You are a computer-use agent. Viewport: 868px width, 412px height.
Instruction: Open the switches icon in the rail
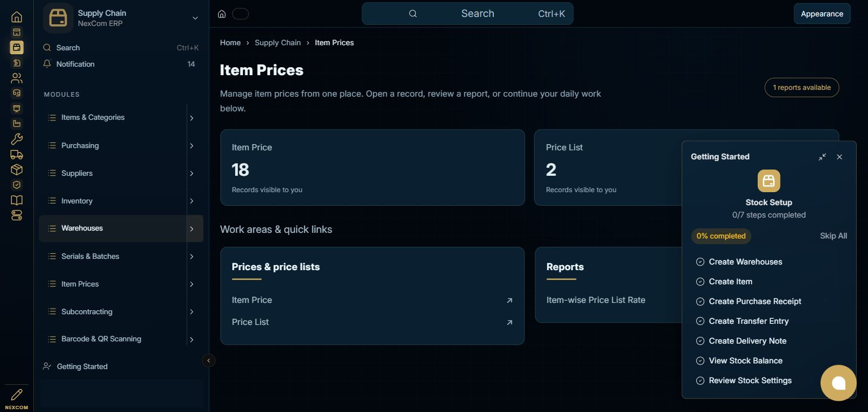point(16,215)
